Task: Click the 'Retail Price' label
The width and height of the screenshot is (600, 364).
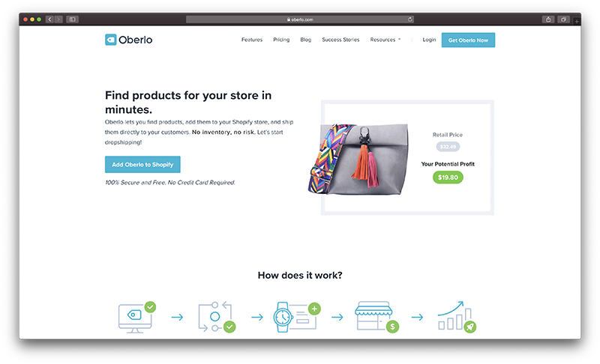Action: click(x=448, y=135)
